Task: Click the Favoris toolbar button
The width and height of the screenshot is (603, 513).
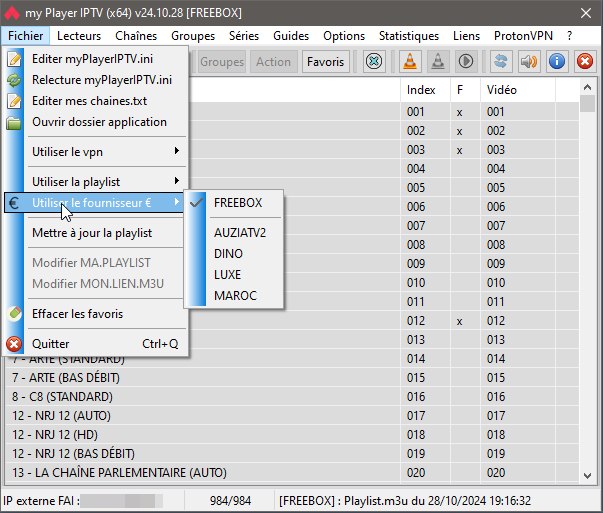Action: click(x=325, y=62)
